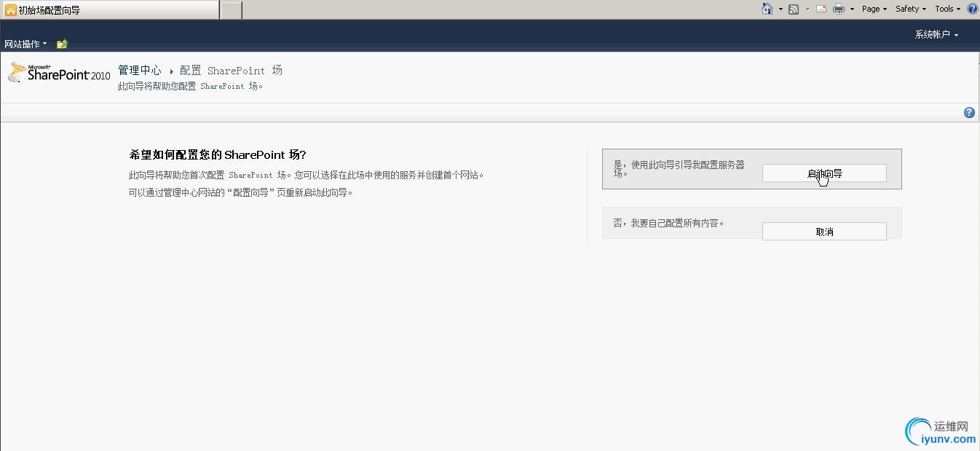This screenshot has height=451, width=980.
Task: Click the text 此向导将帮助您配置 SharePoint 场。 under the title
Action: pos(190,86)
